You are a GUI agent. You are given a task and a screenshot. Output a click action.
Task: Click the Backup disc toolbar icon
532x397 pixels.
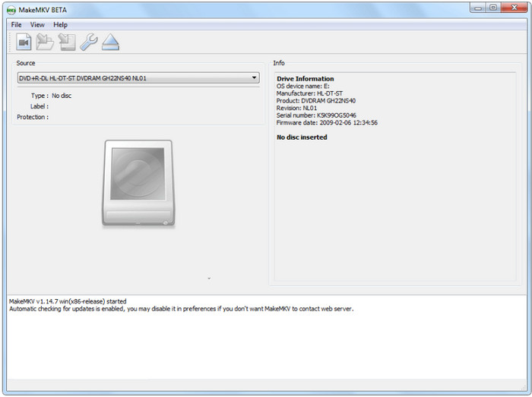(67, 43)
